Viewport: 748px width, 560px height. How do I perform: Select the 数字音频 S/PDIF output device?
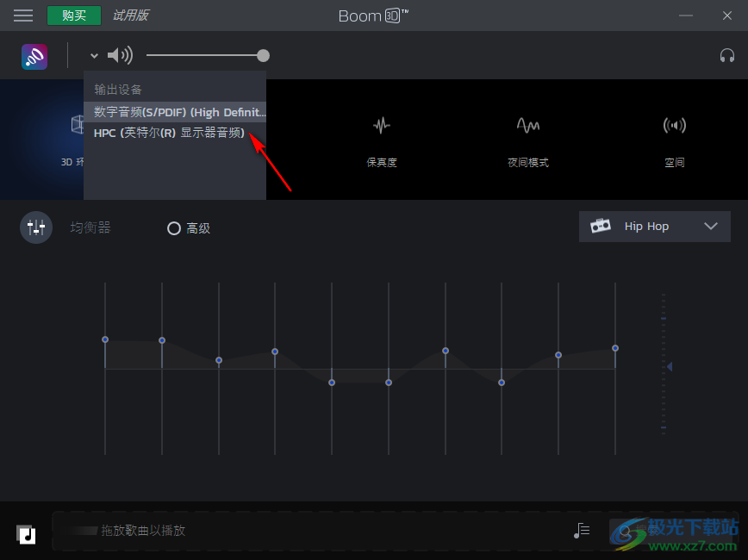coord(175,112)
